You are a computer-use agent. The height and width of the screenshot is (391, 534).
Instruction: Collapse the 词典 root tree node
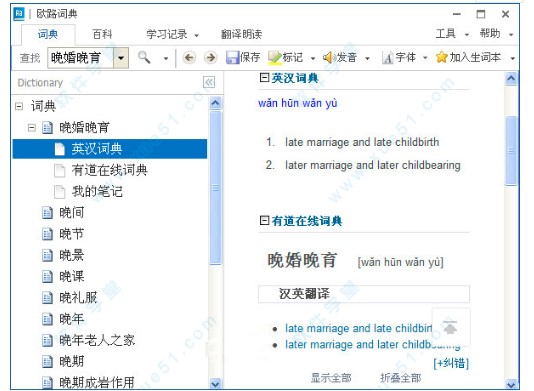(x=19, y=107)
